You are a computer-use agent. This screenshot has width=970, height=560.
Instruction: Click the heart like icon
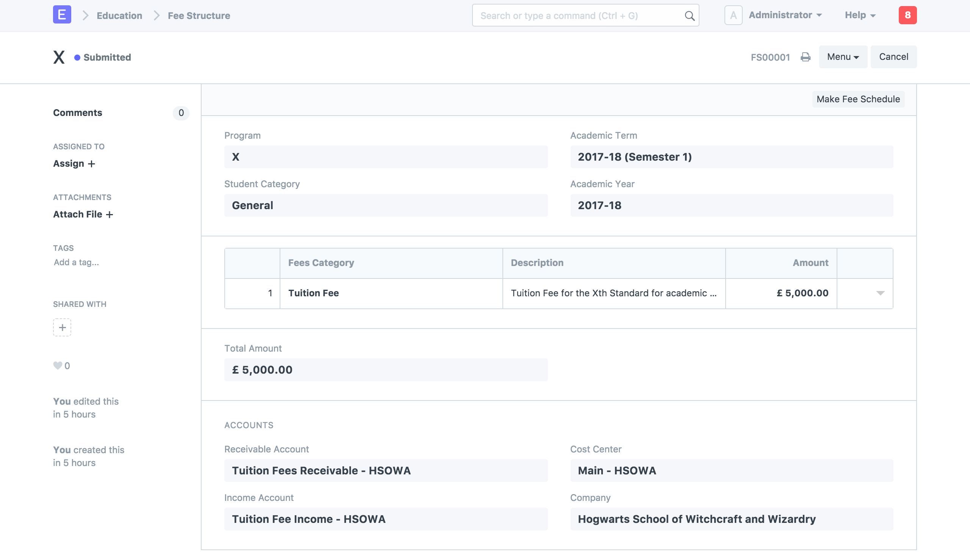[x=58, y=365]
